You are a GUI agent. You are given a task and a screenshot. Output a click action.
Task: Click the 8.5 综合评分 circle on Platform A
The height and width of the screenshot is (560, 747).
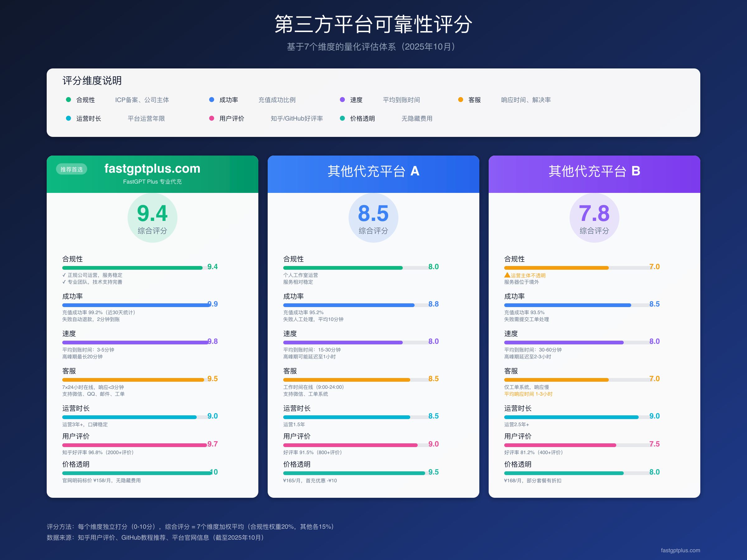[373, 218]
